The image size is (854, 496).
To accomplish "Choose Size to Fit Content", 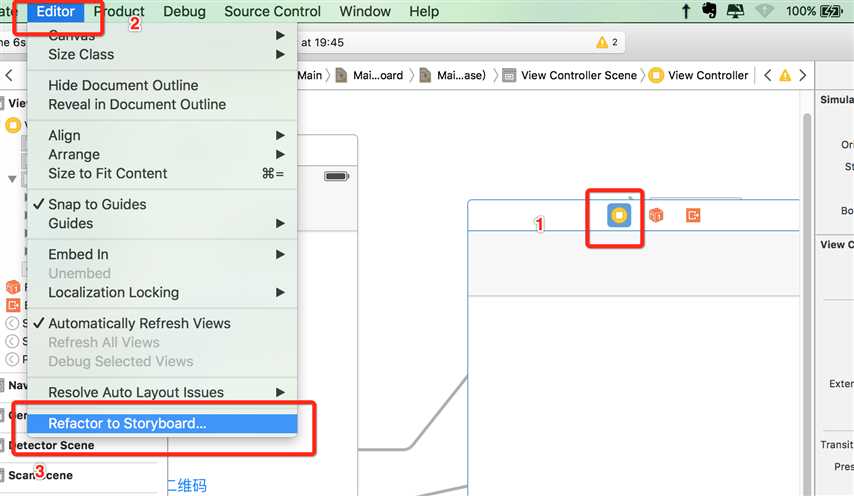I will pos(162,174).
